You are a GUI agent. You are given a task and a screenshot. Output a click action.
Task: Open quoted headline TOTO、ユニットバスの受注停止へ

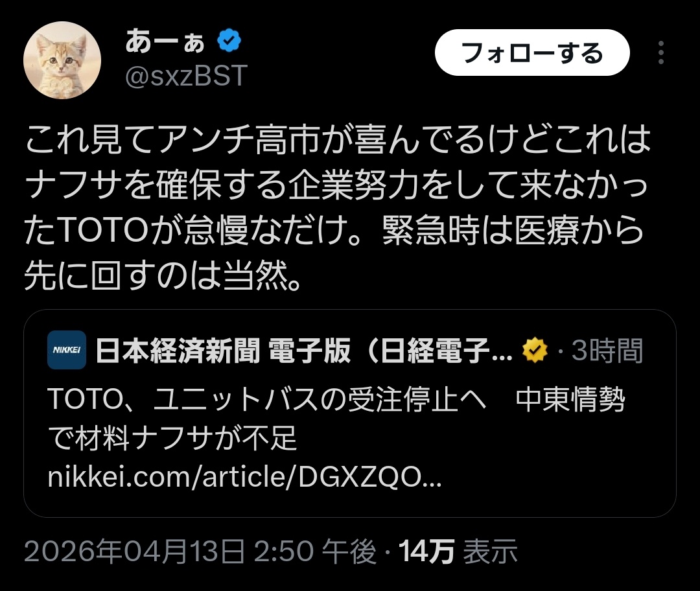[266, 399]
